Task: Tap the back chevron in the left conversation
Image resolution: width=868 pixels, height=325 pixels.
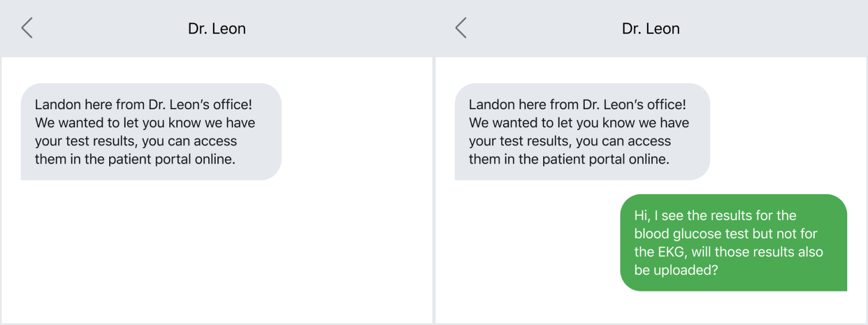Action: [x=26, y=28]
